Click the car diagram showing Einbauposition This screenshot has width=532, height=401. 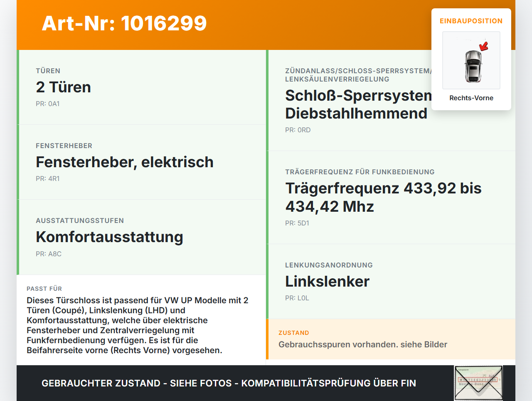point(471,60)
